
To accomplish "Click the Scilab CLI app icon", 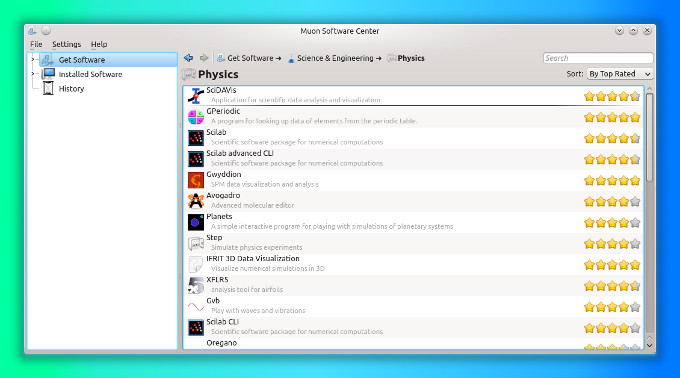I will 196,328.
